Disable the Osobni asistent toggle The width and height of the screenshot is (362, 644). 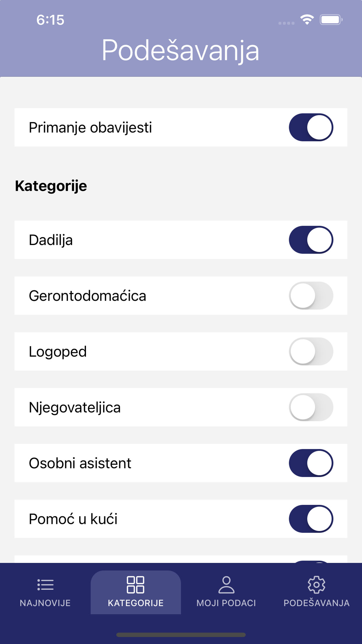point(311,463)
